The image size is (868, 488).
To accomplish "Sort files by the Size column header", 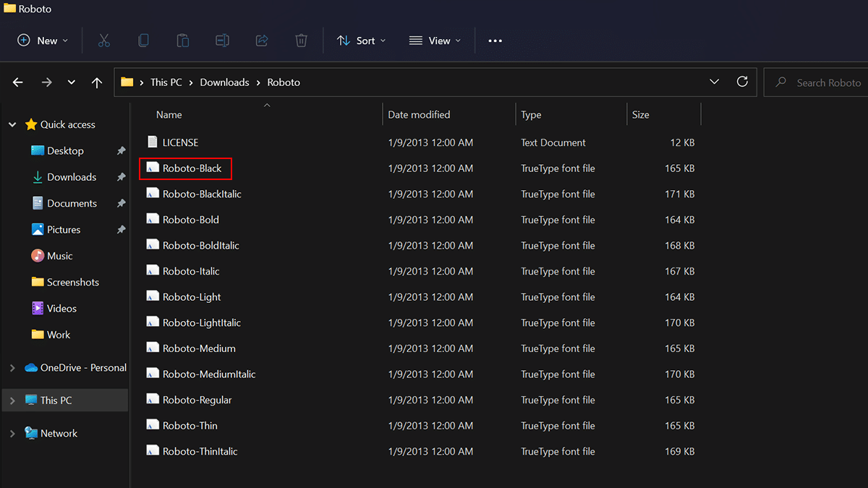I will coord(641,114).
